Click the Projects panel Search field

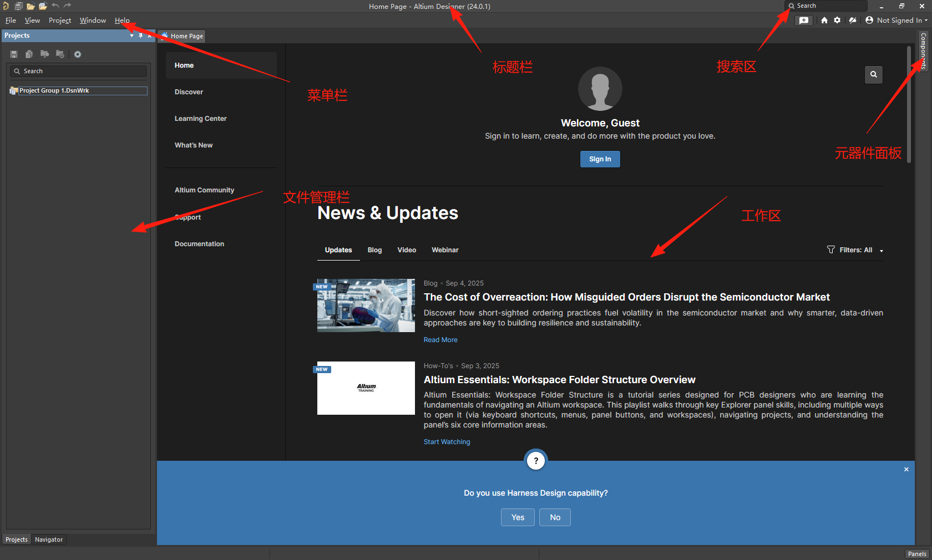click(78, 71)
